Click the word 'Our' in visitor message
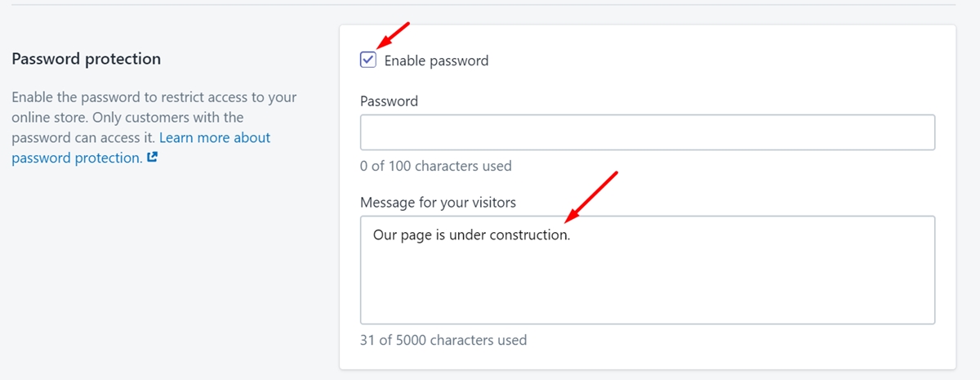Image resolution: width=980 pixels, height=380 pixels. tap(384, 235)
